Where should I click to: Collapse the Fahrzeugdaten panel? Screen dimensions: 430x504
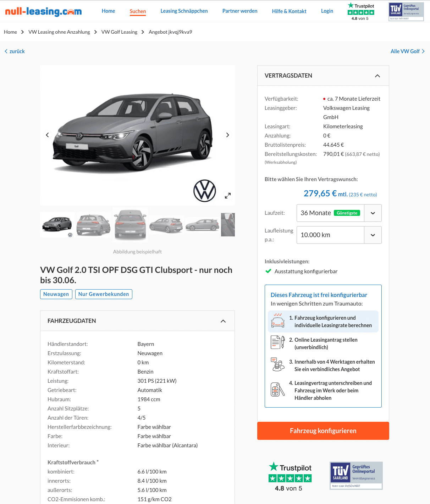click(x=223, y=321)
